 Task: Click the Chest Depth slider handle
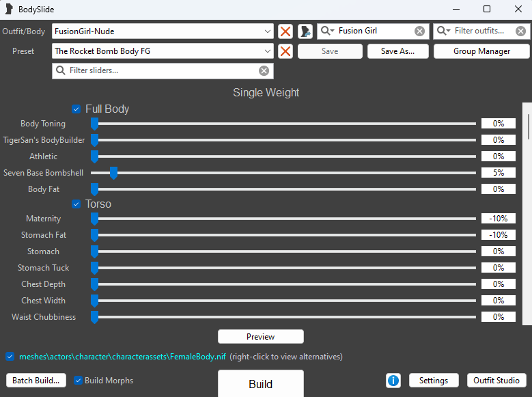(95, 284)
